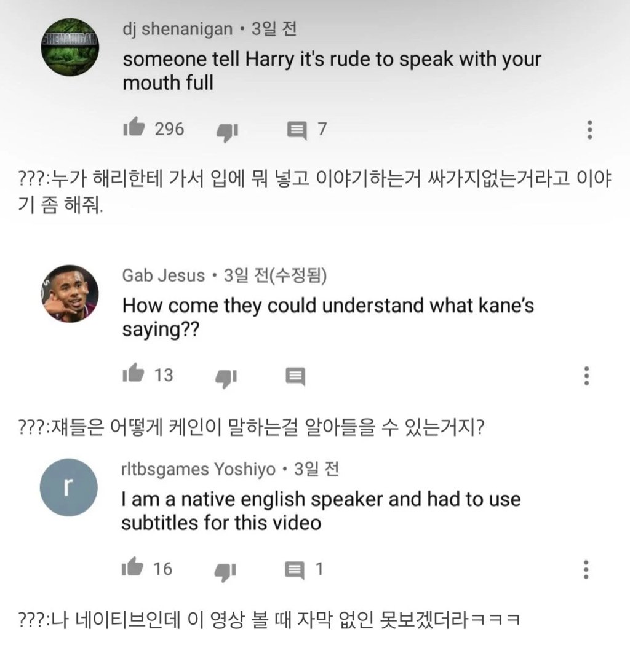The height and width of the screenshot is (672, 630).
Task: Like rltbsgames Yoshiyo's comment
Action: (x=134, y=569)
